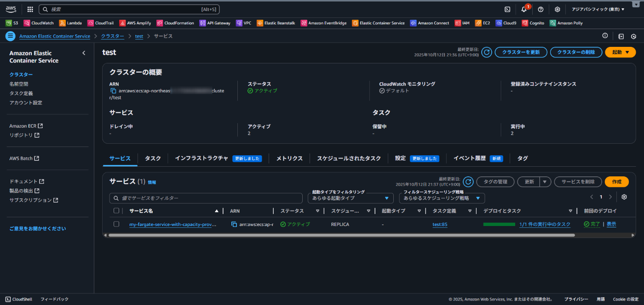Screen dimensions: 644x305
Task: Open task definition test:85 link
Action: point(440,224)
